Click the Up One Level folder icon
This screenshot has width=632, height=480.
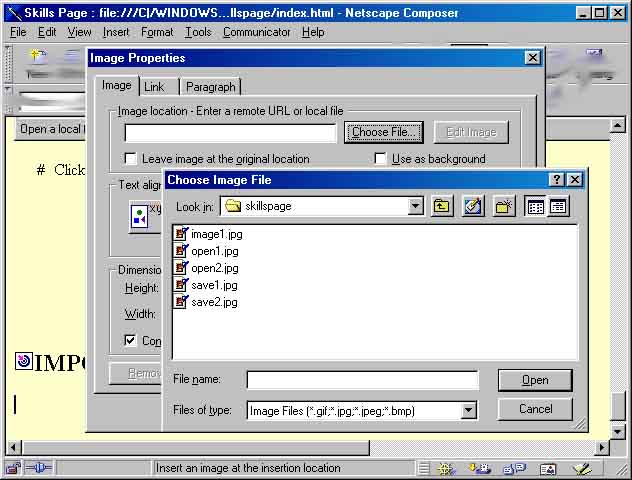(x=442, y=206)
